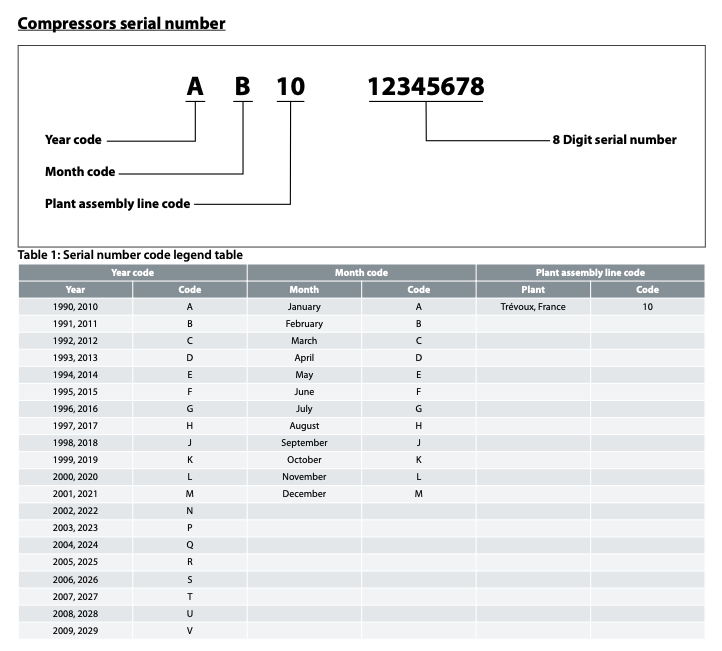Image resolution: width=722 pixels, height=651 pixels.
Task: Select the "Month code" label in the diagram
Action: (80, 172)
